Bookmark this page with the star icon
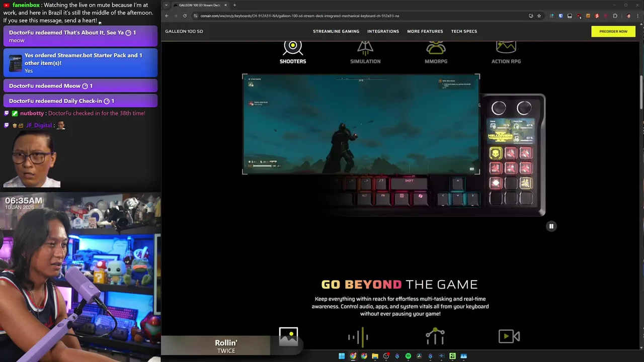The width and height of the screenshot is (644, 362). (x=539, y=16)
